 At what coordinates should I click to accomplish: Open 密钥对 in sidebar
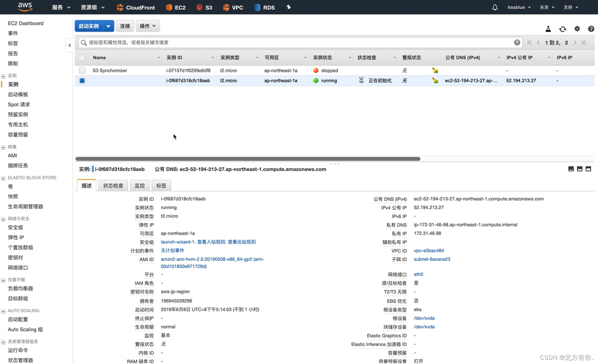pyautogui.click(x=15, y=258)
